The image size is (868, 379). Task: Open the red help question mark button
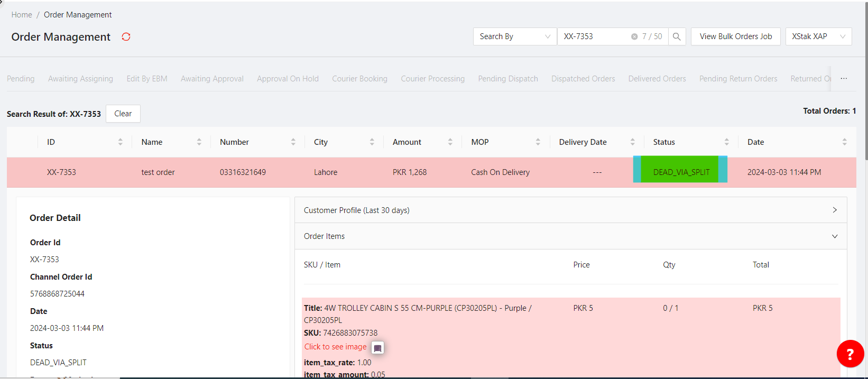coord(849,354)
